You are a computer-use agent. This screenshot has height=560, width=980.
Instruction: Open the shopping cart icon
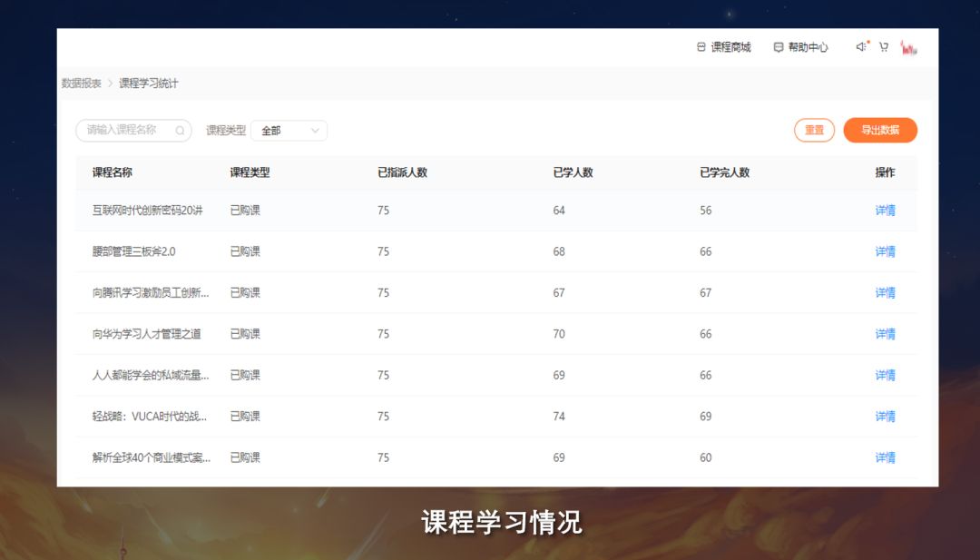(x=884, y=47)
